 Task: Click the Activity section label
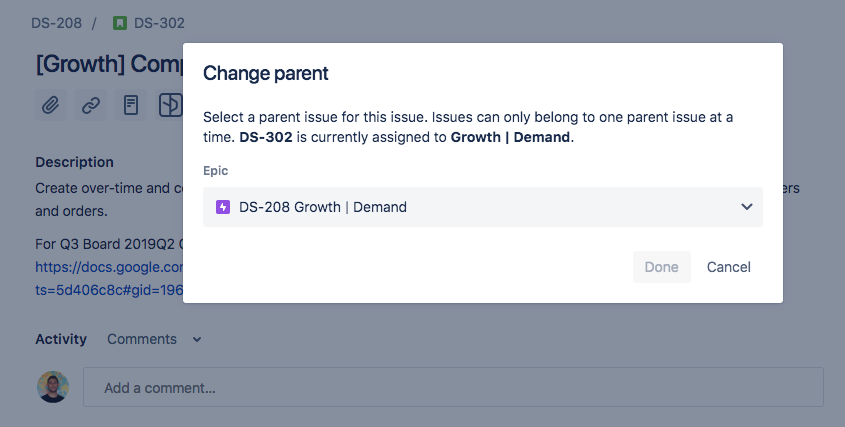pyautogui.click(x=61, y=339)
